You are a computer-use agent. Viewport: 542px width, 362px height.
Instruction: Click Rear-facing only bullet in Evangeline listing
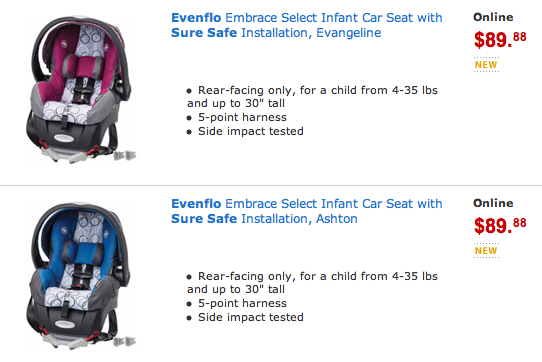click(312, 96)
